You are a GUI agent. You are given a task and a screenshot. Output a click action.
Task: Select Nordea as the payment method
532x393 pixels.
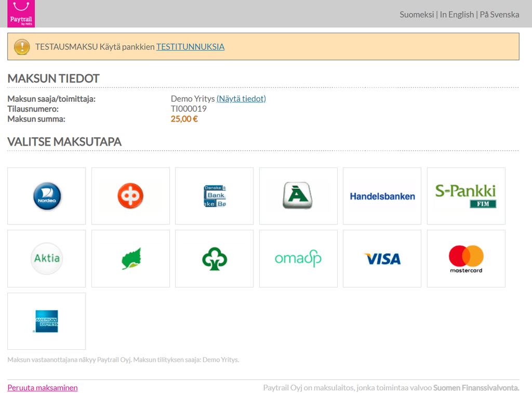46,196
